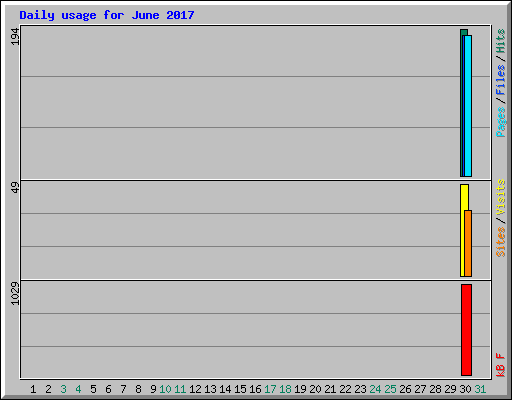
Task: Click green day 10 on the x-axis
Action: click(165, 389)
